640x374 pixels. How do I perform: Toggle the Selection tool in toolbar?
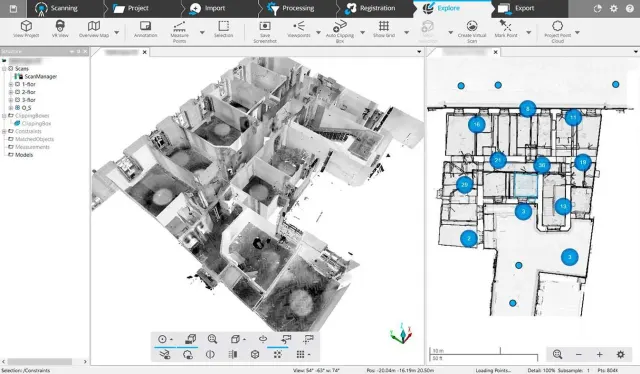pyautogui.click(x=224, y=29)
